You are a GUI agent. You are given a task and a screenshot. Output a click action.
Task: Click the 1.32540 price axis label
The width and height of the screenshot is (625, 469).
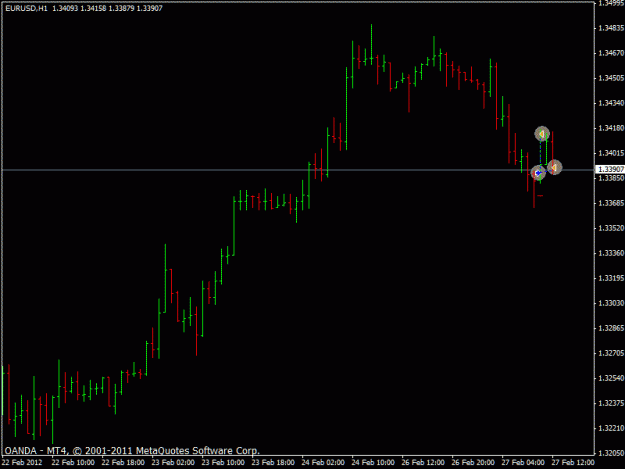[611, 378]
